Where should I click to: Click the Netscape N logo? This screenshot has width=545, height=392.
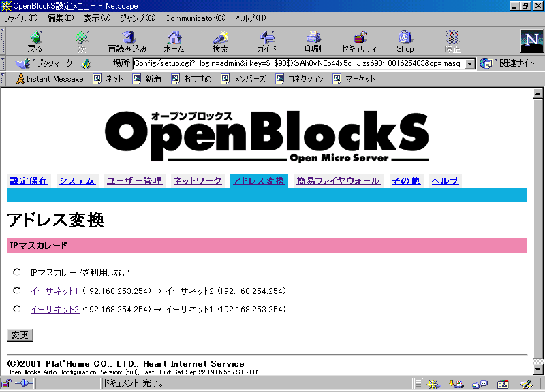click(532, 41)
